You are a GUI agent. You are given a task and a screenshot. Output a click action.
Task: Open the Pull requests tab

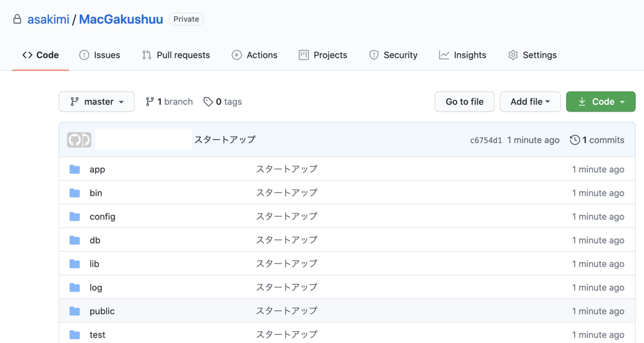pyautogui.click(x=176, y=55)
